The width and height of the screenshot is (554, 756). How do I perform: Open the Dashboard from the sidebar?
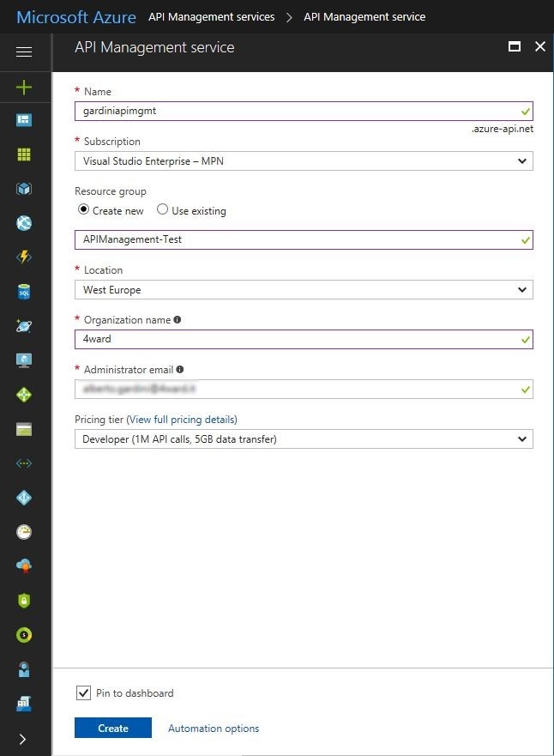[x=25, y=120]
